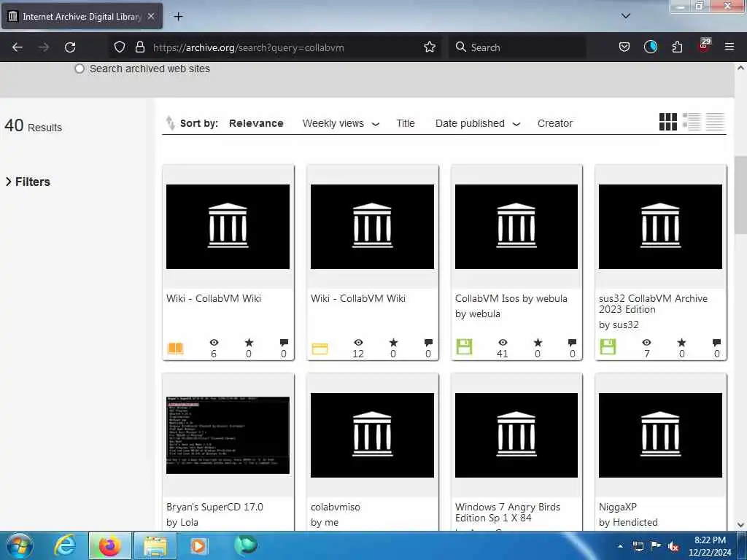Click the red extension with 29 badge
The image size is (747, 560).
(x=704, y=44)
